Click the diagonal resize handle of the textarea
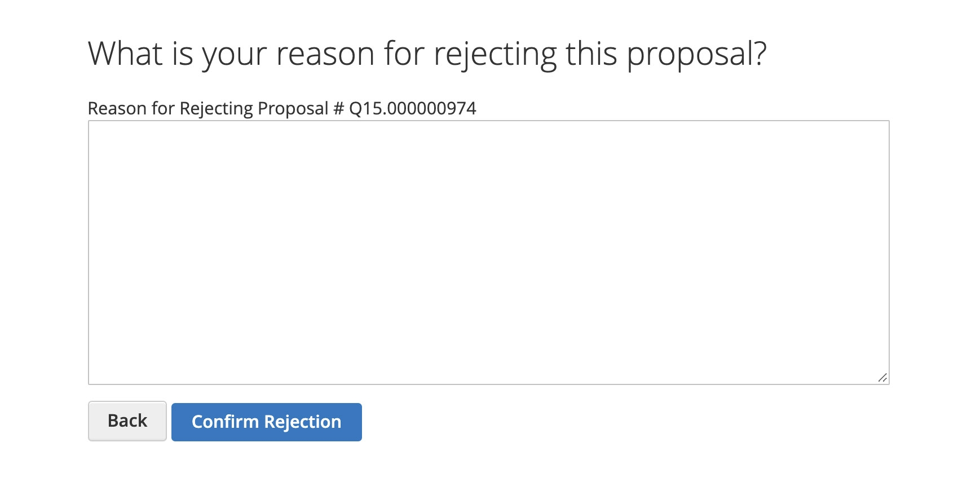The image size is (980, 478). pyautogui.click(x=882, y=378)
